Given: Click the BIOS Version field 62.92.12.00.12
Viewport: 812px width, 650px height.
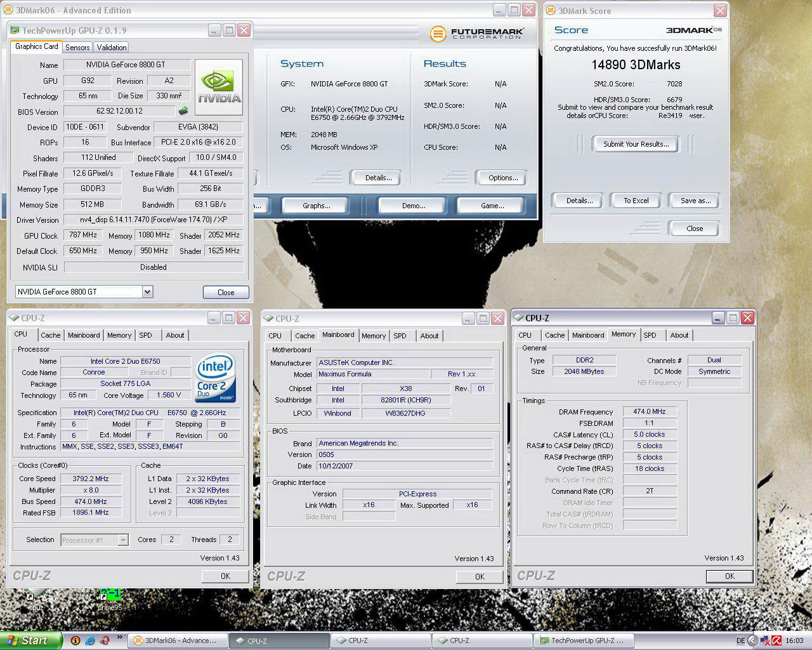Looking at the screenshot, I should (x=119, y=111).
